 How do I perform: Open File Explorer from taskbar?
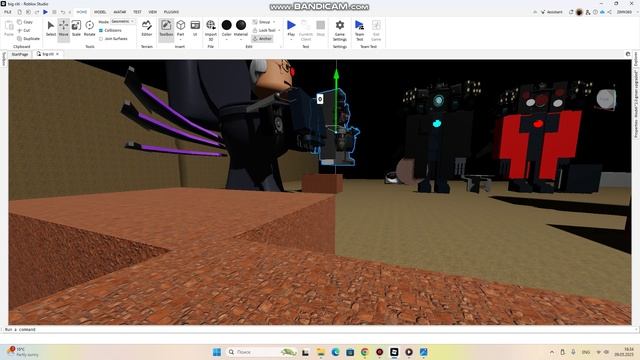[x=320, y=352]
